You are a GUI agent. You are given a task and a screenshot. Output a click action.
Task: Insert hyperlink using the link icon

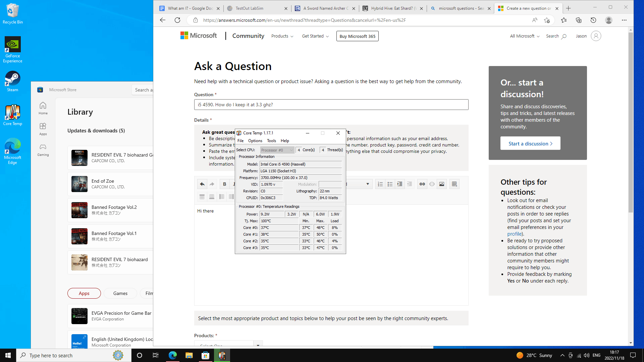pos(422,184)
